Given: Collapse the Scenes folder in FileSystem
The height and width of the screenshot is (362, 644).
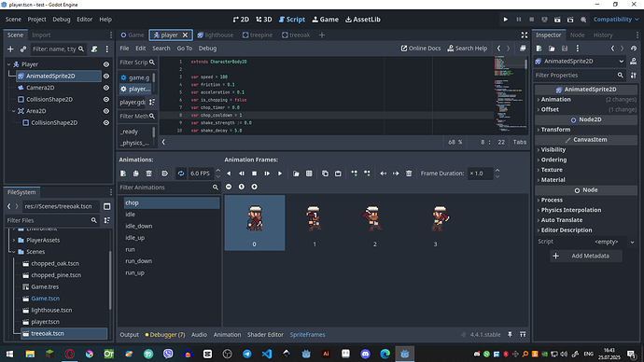Looking at the screenshot, I should pos(14,252).
